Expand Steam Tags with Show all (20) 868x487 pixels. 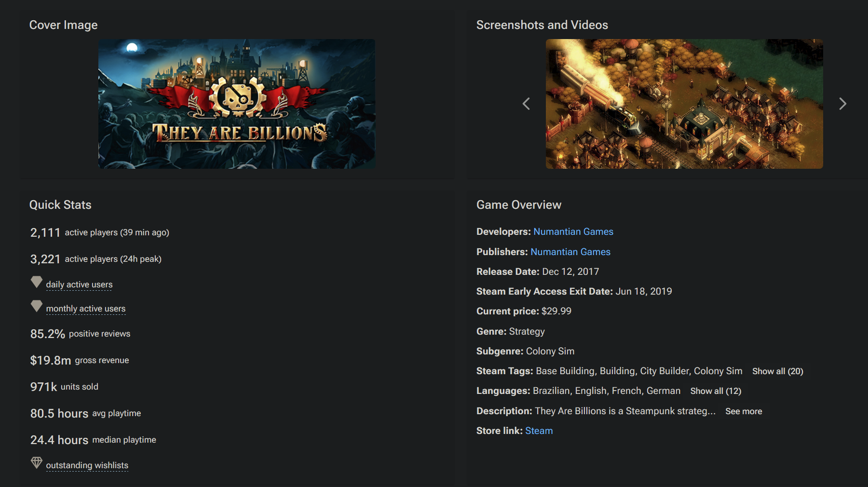click(778, 371)
